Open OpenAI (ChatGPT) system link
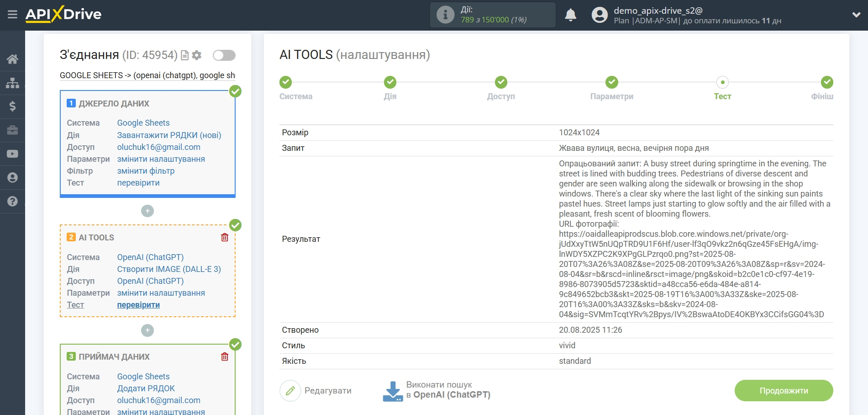Viewport: 868px width, 415px height. tap(150, 257)
